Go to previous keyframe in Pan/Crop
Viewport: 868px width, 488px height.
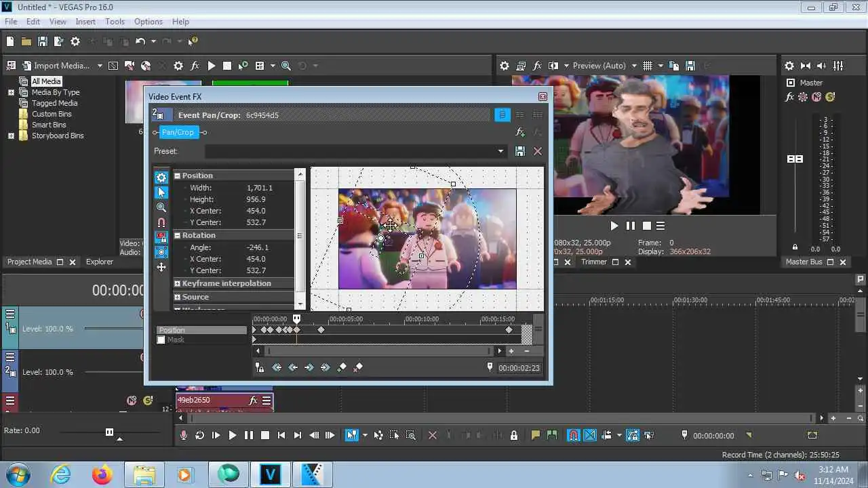click(x=293, y=367)
